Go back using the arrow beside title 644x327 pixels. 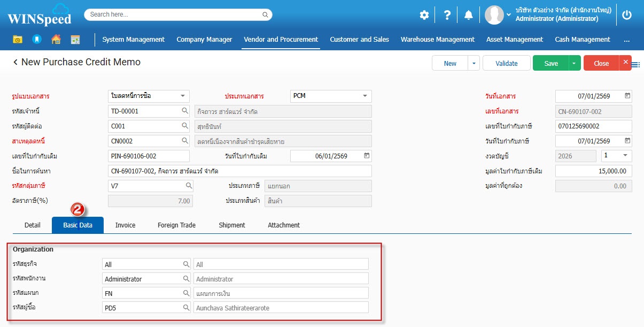[x=15, y=63]
